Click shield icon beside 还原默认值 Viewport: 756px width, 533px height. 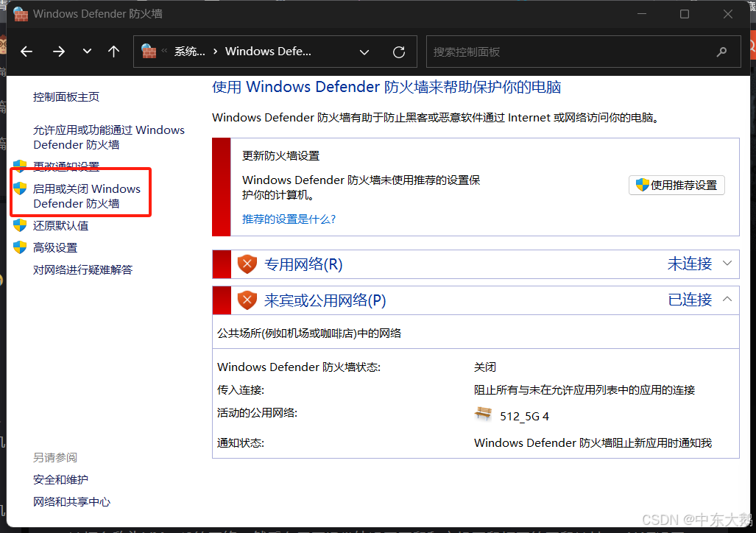coord(20,225)
